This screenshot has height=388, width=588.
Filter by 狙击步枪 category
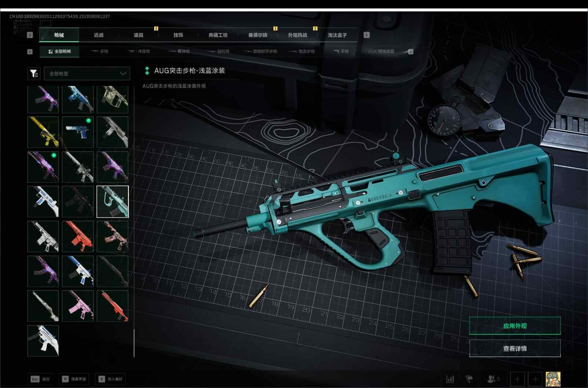click(x=302, y=51)
